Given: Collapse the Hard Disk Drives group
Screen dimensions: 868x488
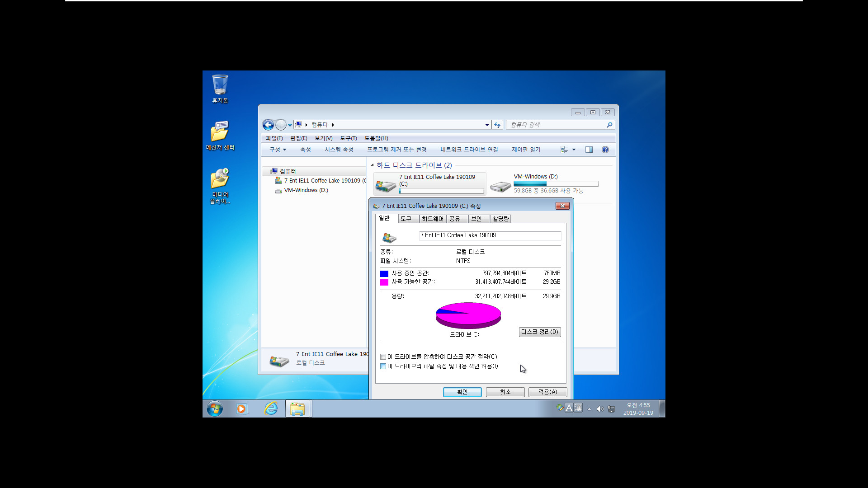Looking at the screenshot, I should tap(372, 165).
